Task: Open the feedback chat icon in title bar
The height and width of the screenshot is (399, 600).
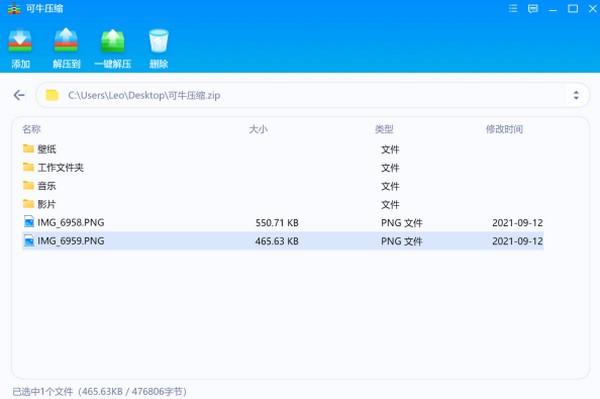Action: 533,8
